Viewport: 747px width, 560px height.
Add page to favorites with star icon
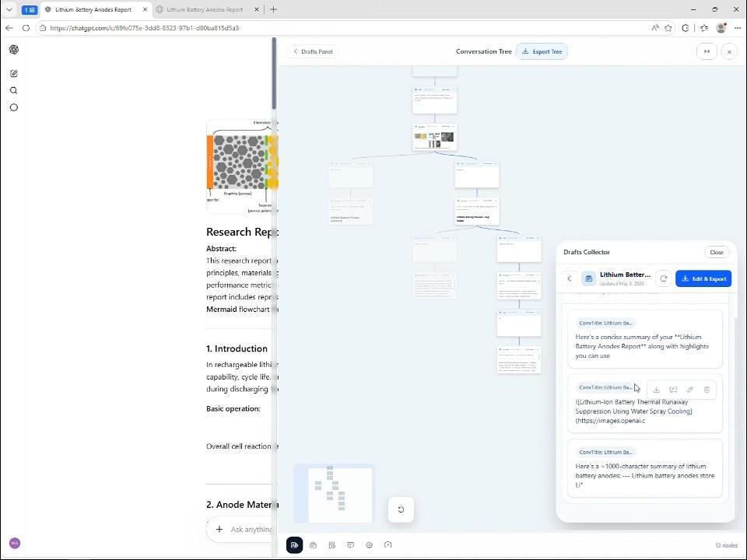[x=668, y=28]
